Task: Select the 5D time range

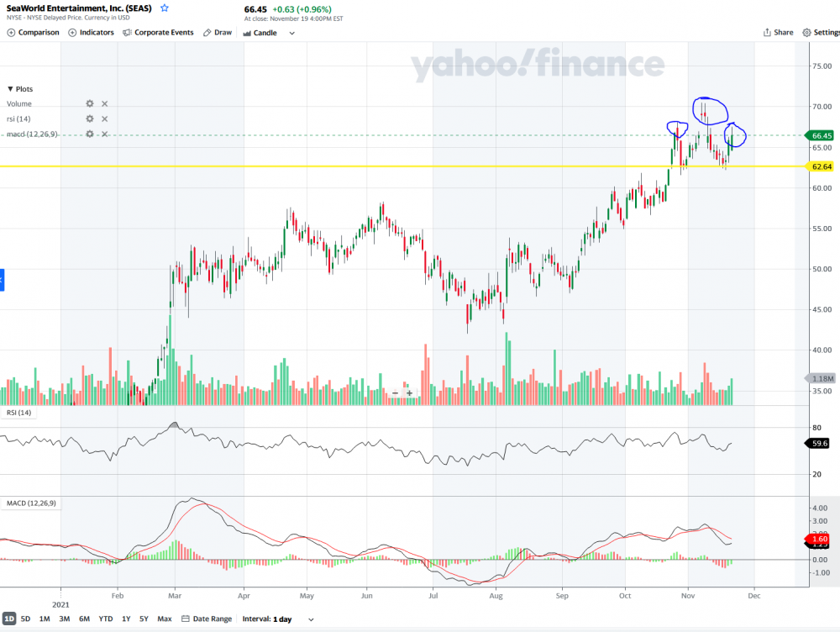Action: pyautogui.click(x=25, y=619)
